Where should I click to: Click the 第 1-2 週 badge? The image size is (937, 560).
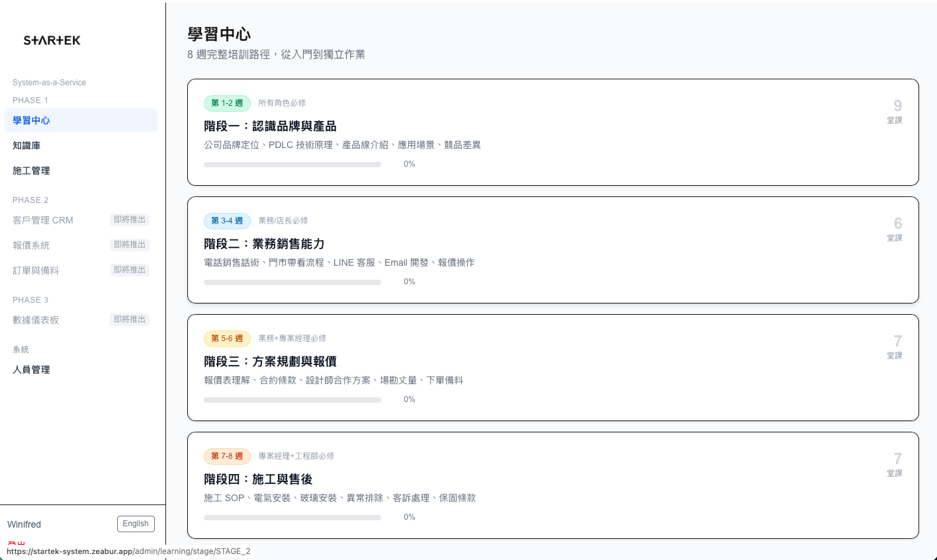[x=227, y=103]
